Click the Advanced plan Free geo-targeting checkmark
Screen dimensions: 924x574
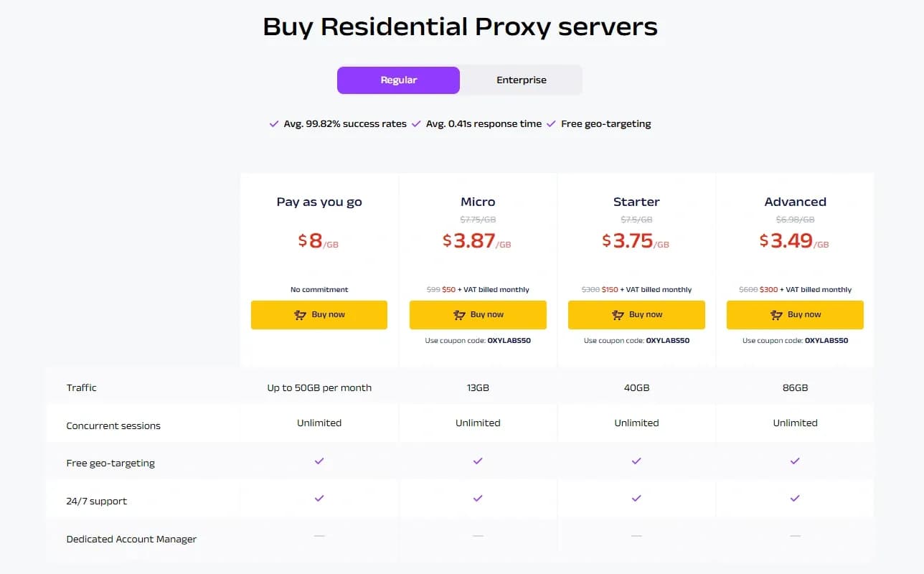click(x=794, y=461)
